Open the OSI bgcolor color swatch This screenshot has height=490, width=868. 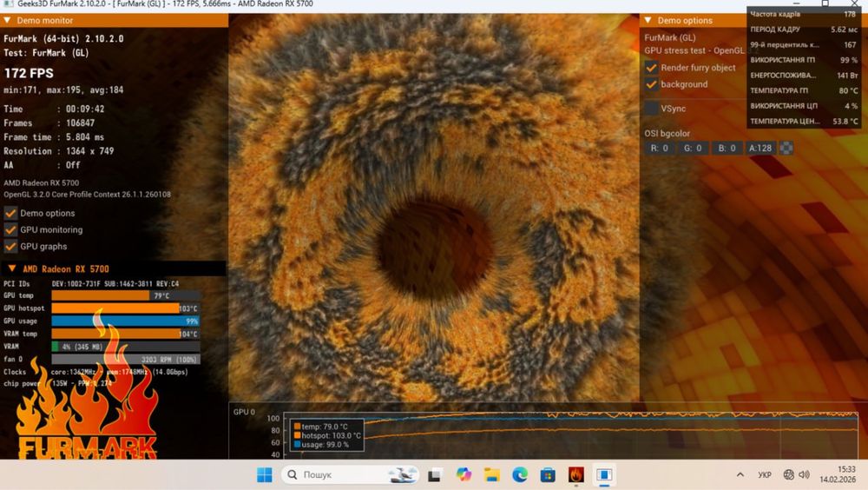tap(786, 148)
